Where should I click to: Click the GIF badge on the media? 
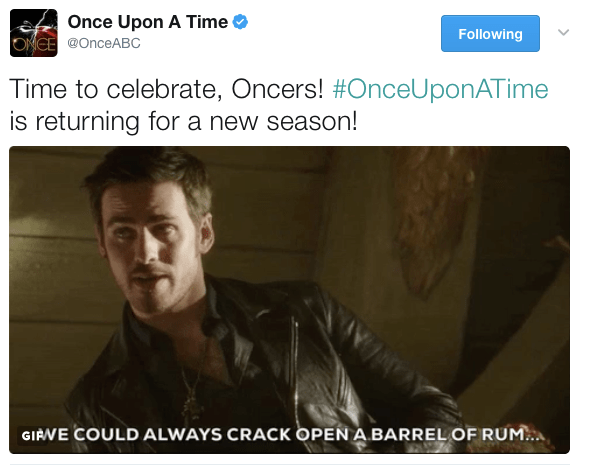click(x=31, y=435)
